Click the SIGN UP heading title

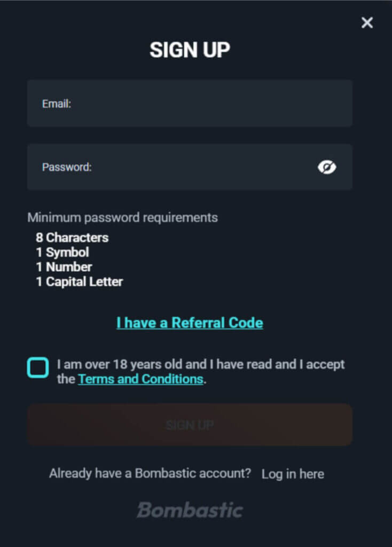190,50
